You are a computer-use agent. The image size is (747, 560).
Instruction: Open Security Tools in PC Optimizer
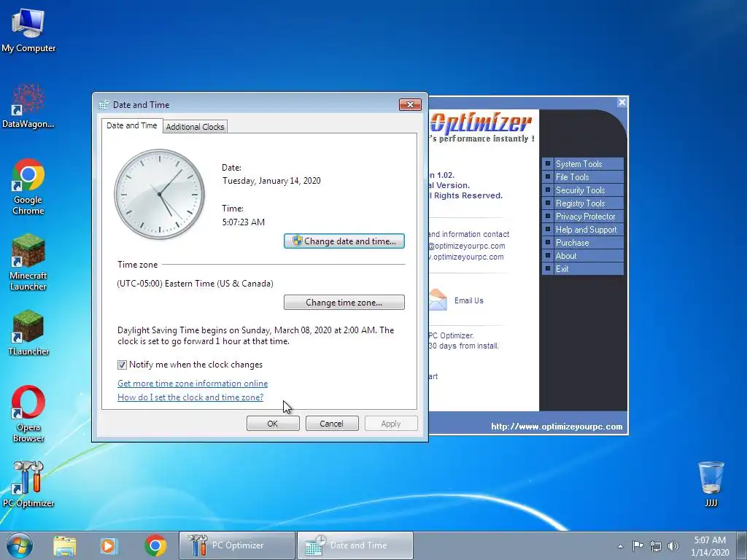(583, 190)
